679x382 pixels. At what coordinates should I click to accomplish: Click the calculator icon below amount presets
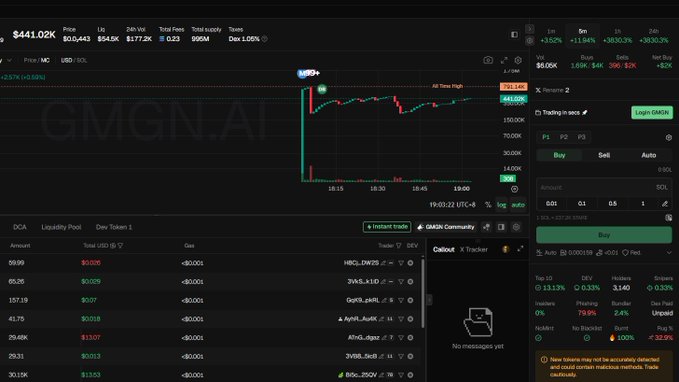[669, 217]
